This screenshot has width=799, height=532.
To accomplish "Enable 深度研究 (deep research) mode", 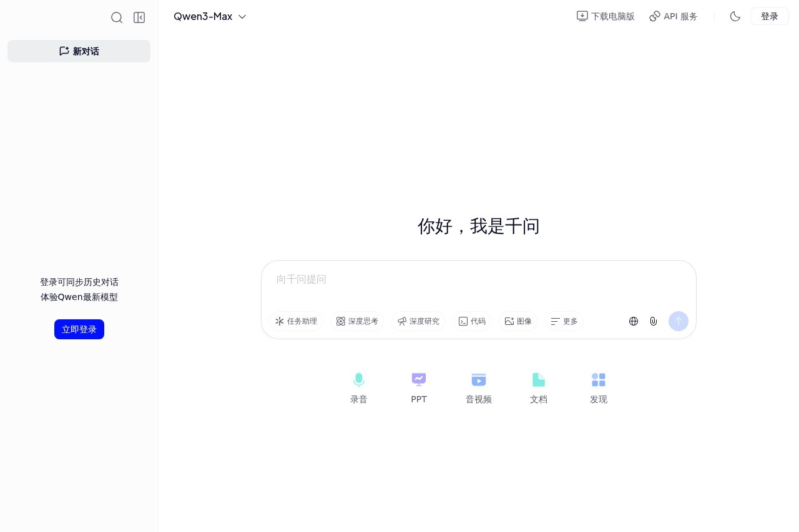I will tap(418, 321).
